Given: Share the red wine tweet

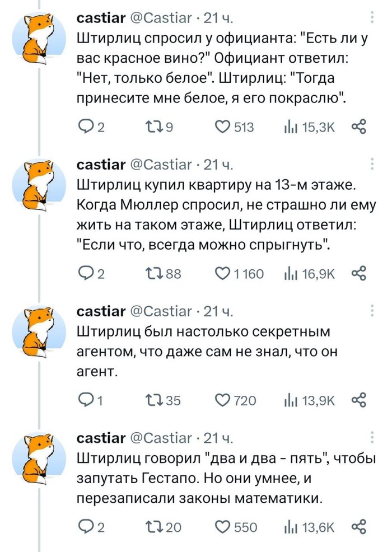Looking at the screenshot, I should 358,128.
